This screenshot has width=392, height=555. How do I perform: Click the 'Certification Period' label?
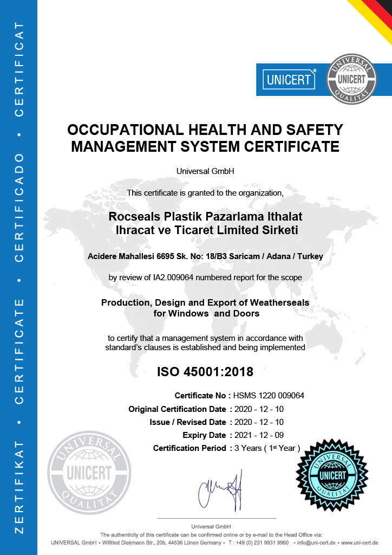(x=190, y=448)
